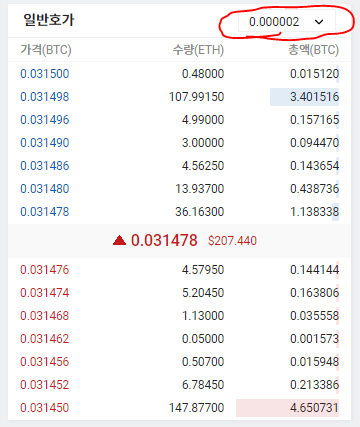Image resolution: width=360 pixels, height=427 pixels.
Task: Select ask price 0.031496
Action: click(45, 120)
